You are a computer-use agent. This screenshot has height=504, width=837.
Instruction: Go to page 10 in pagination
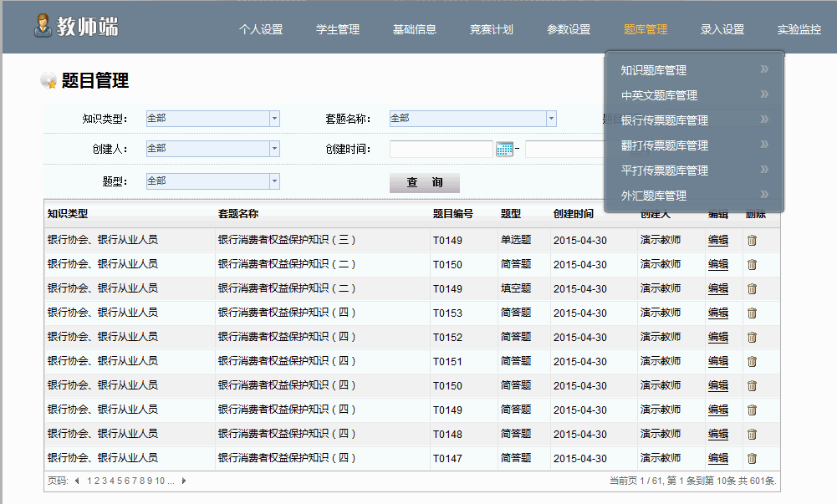[160, 481]
